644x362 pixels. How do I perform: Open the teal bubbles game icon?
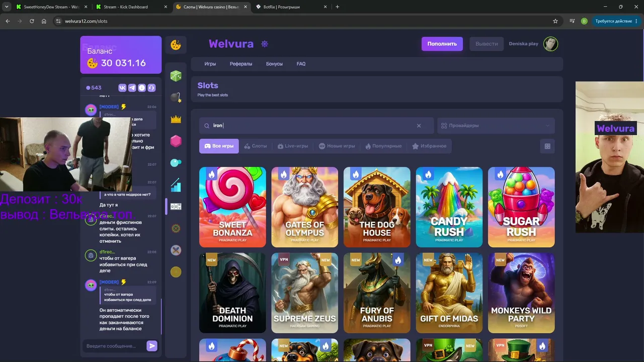coord(176,163)
